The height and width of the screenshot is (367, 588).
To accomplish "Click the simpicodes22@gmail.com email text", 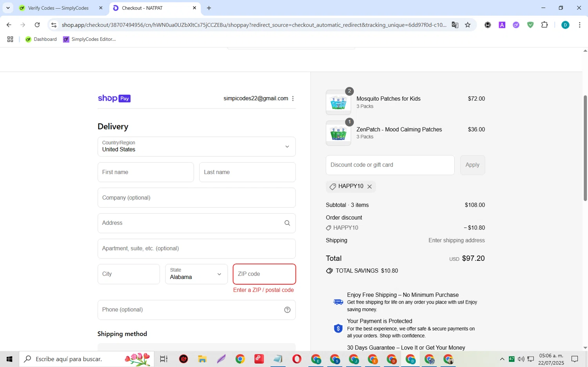I will [x=256, y=99].
